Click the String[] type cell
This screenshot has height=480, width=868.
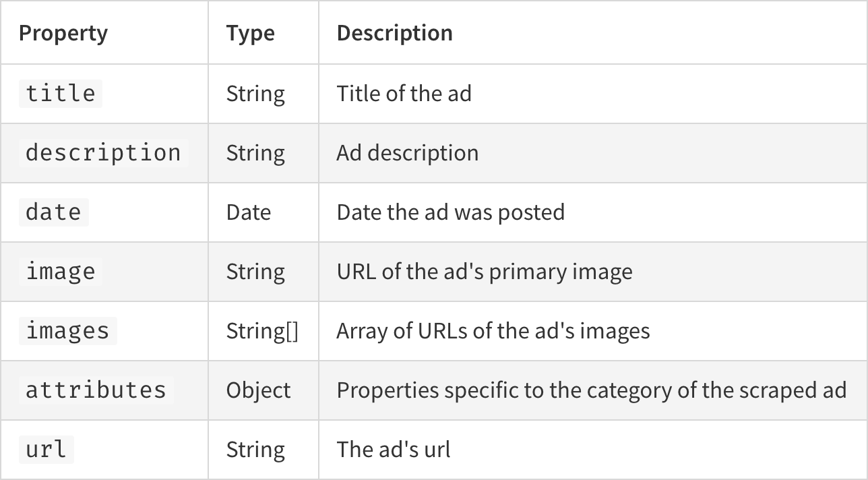pyautogui.click(x=262, y=331)
